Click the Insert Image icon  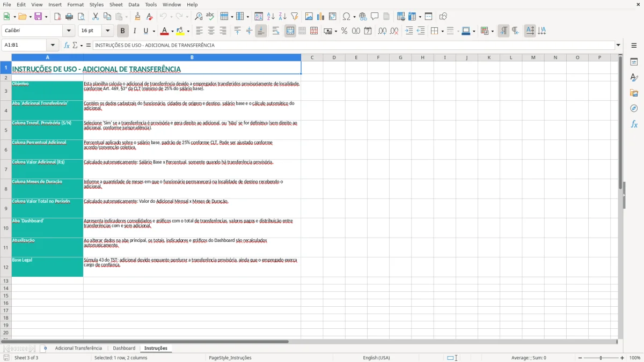click(309, 17)
